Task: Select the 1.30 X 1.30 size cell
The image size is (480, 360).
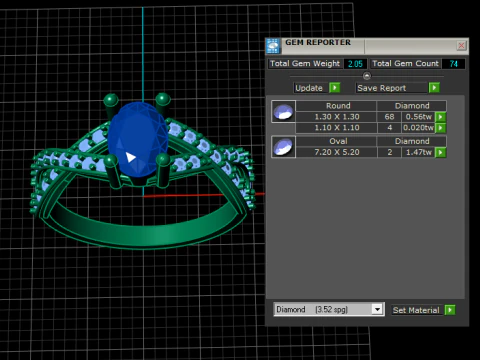Action: [337, 117]
